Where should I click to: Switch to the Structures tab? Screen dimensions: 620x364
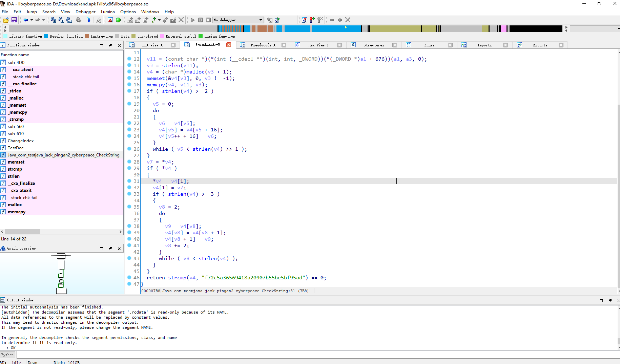pyautogui.click(x=374, y=45)
